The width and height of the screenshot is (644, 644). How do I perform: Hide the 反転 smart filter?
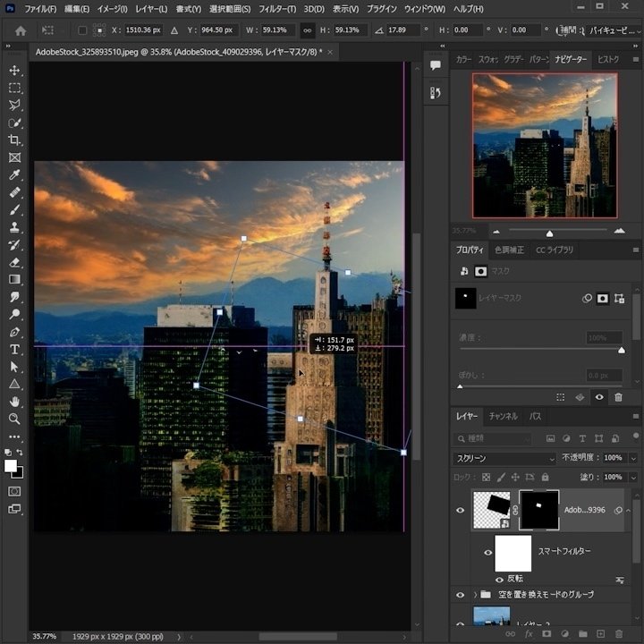(x=499, y=580)
